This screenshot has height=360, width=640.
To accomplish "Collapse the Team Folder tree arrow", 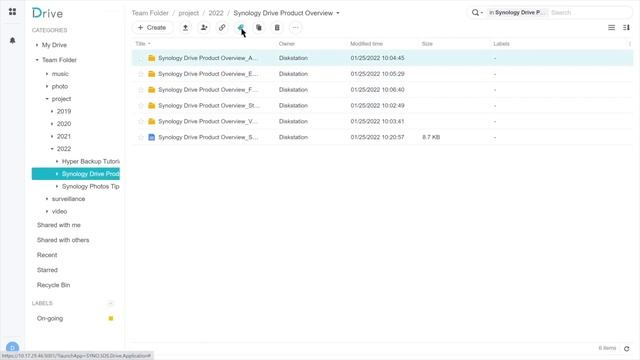I will point(37,60).
